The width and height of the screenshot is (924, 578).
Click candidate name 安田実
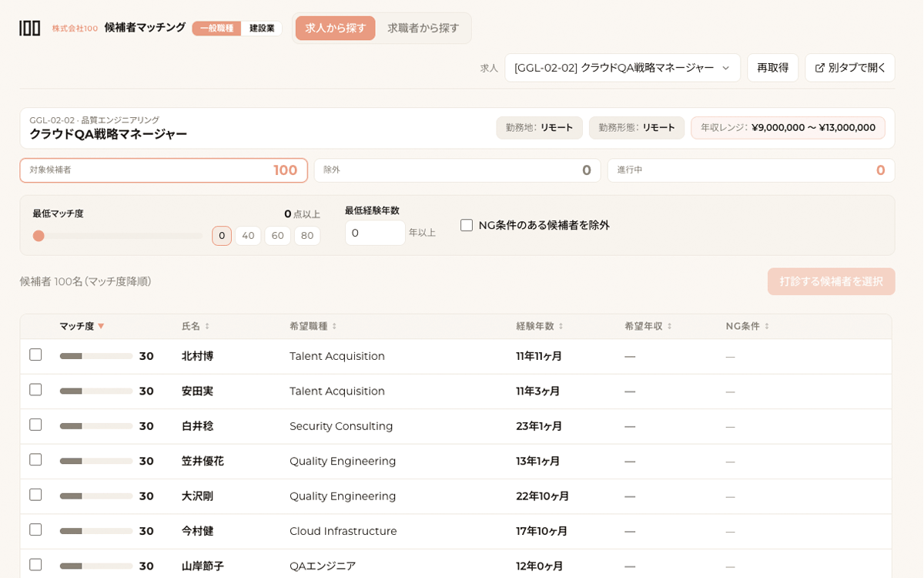click(x=197, y=391)
